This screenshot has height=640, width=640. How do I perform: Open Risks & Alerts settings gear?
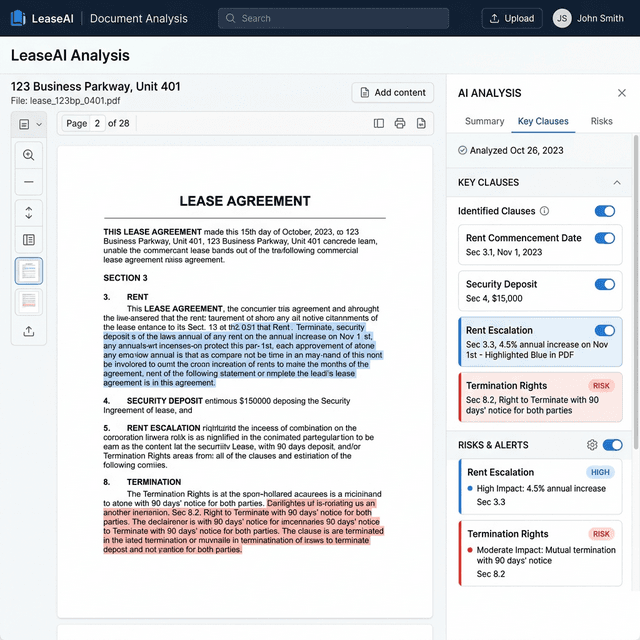pyautogui.click(x=592, y=445)
